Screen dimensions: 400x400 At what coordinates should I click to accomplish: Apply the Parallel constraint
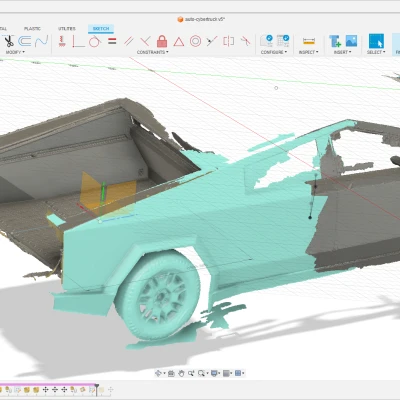point(129,41)
